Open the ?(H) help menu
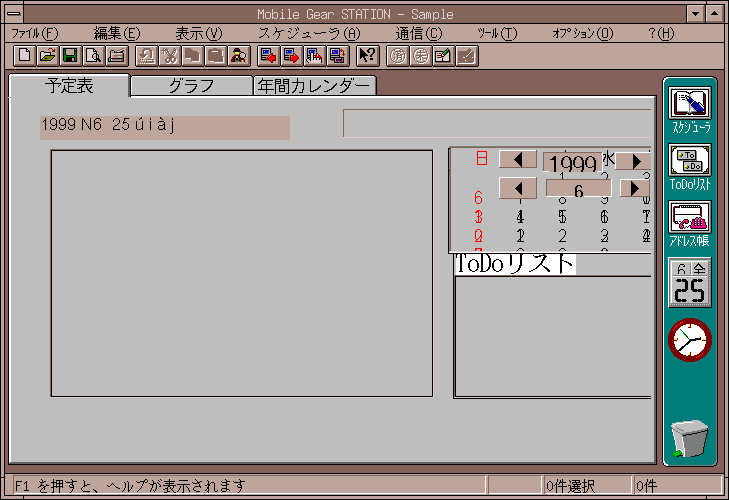This screenshot has width=729, height=500. [661, 33]
